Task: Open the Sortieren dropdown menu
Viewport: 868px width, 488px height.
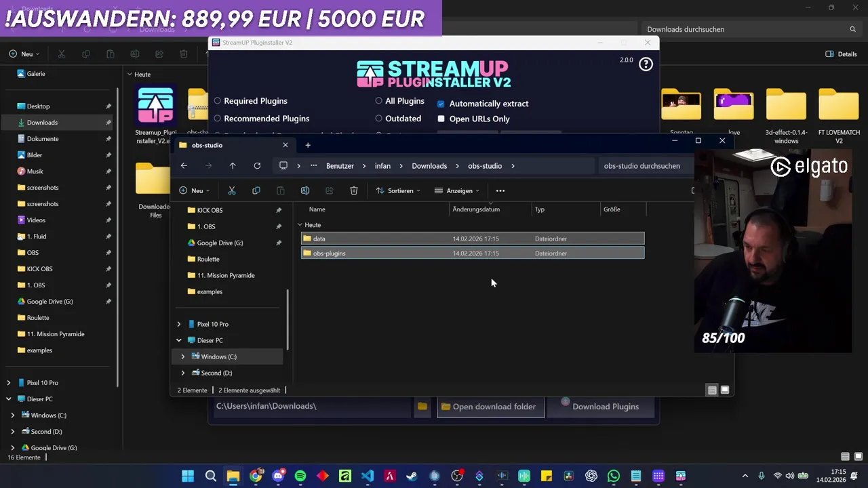Action: 398,190
